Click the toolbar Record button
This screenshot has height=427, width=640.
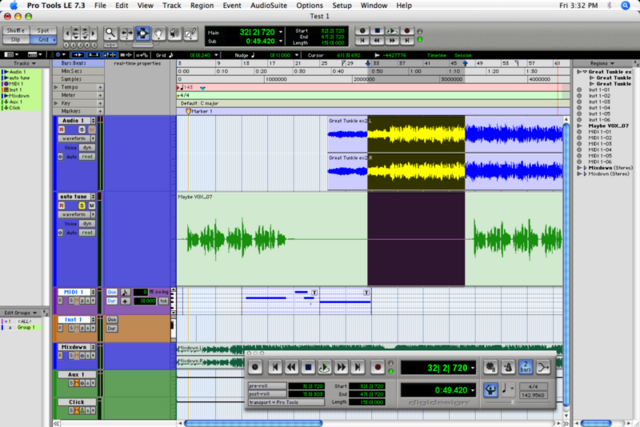click(407, 31)
